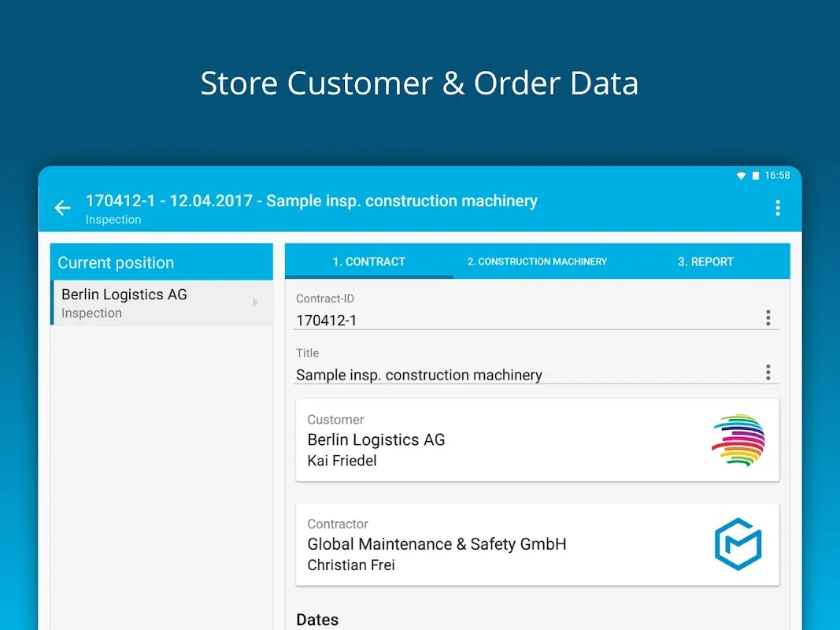
Task: Select Berlin Logistics AG in Current position
Action: pos(150,303)
